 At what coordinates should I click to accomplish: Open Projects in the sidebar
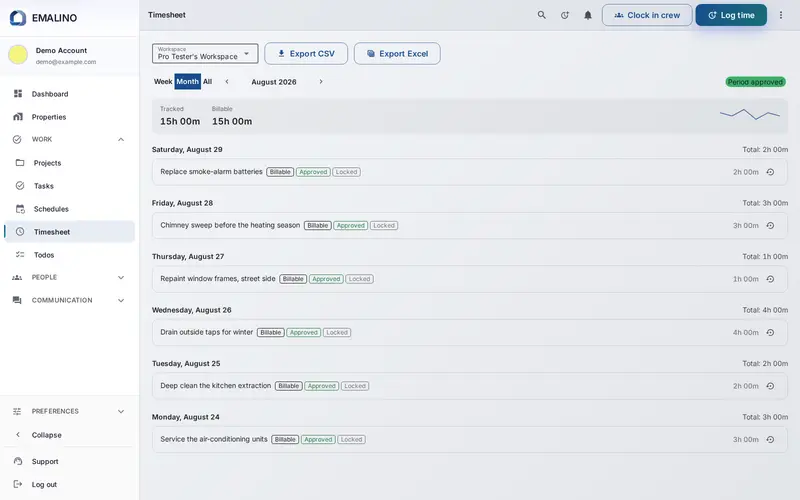click(69, 163)
